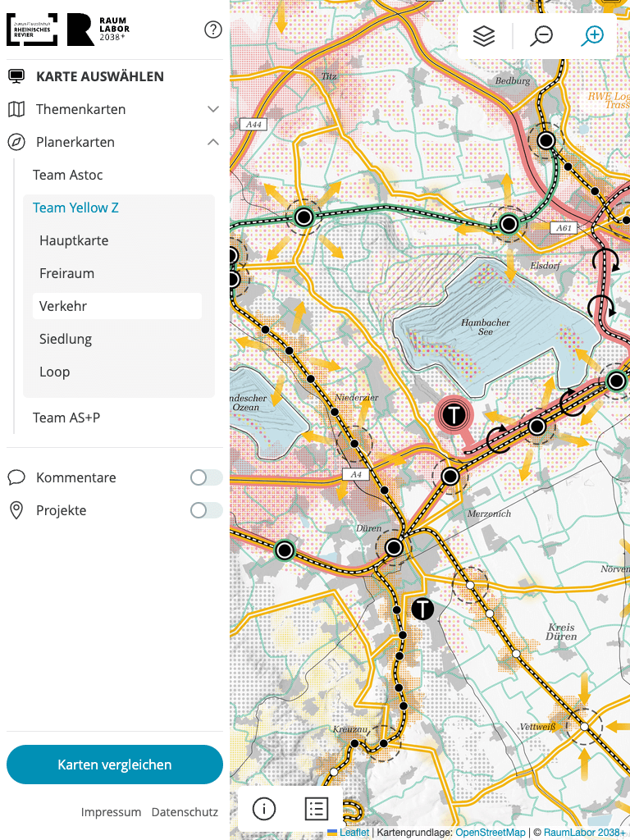Select the Freiraum map
Viewport: 630px width, 840px height.
click(x=66, y=273)
